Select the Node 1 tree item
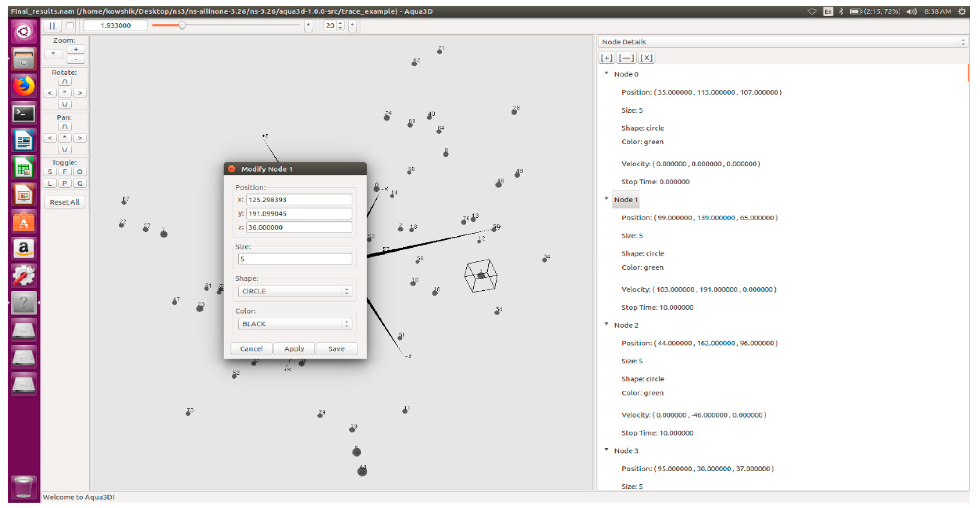This screenshot has width=980, height=508. tap(626, 200)
